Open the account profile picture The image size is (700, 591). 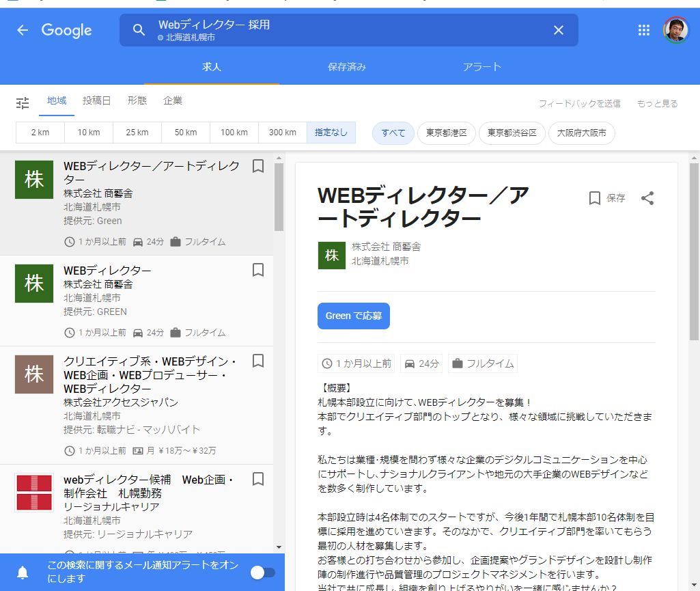[x=676, y=30]
